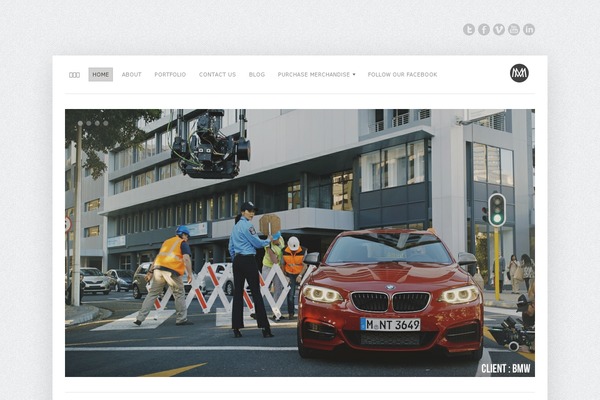Open the Blog page

(257, 75)
